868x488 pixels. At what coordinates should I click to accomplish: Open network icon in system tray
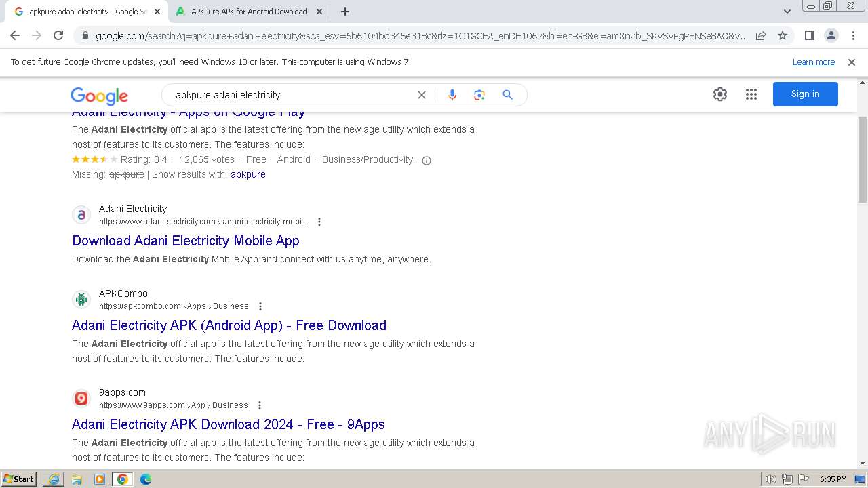click(x=787, y=479)
